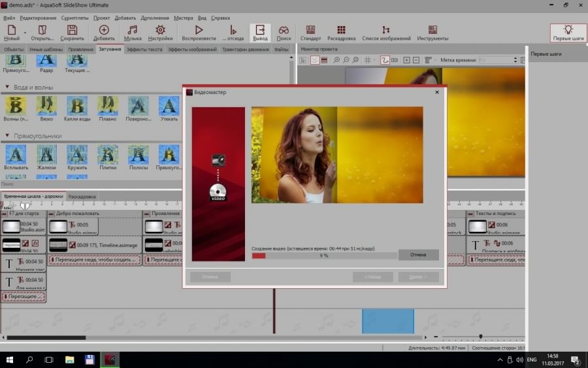Collapse the Добро пожаловать chapter on timeline

point(52,214)
